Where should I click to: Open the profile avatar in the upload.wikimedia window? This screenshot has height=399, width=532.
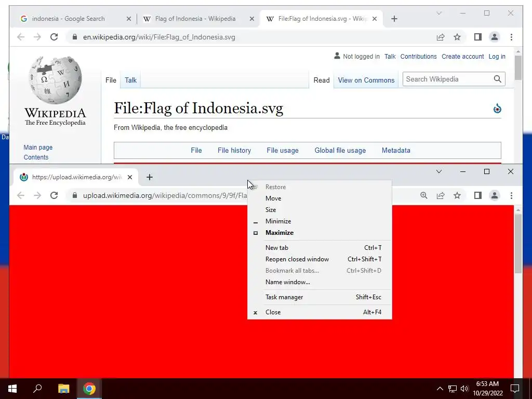coord(495,195)
